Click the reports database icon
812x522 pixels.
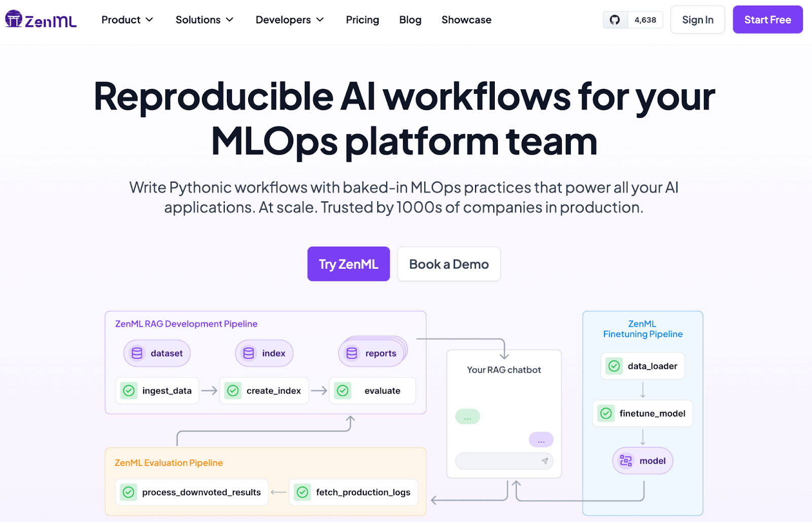pyautogui.click(x=352, y=353)
